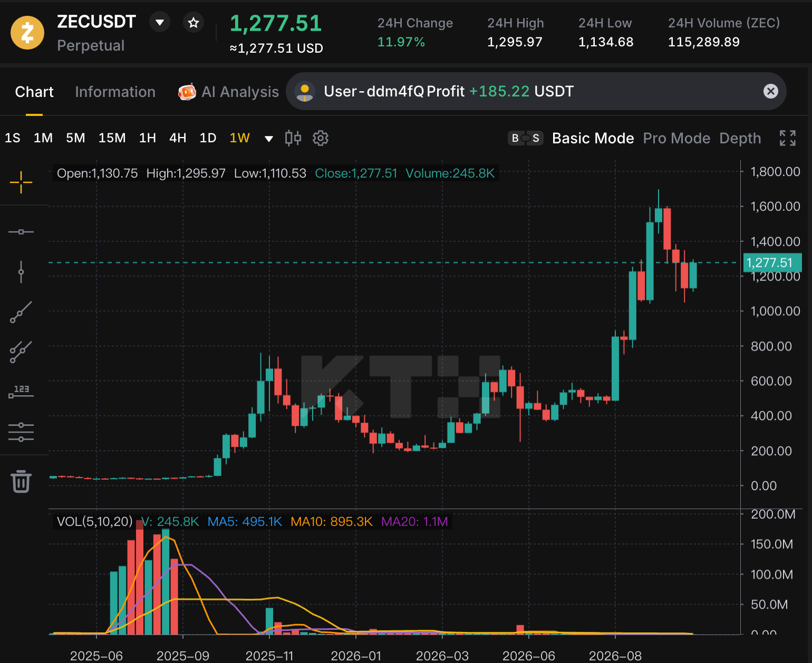812x663 pixels.
Task: Click the current price label 1,277.51
Action: (x=772, y=262)
